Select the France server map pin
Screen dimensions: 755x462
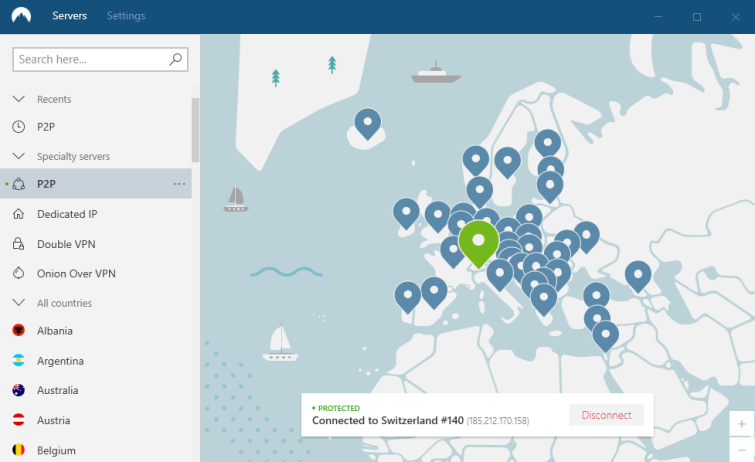click(x=453, y=251)
